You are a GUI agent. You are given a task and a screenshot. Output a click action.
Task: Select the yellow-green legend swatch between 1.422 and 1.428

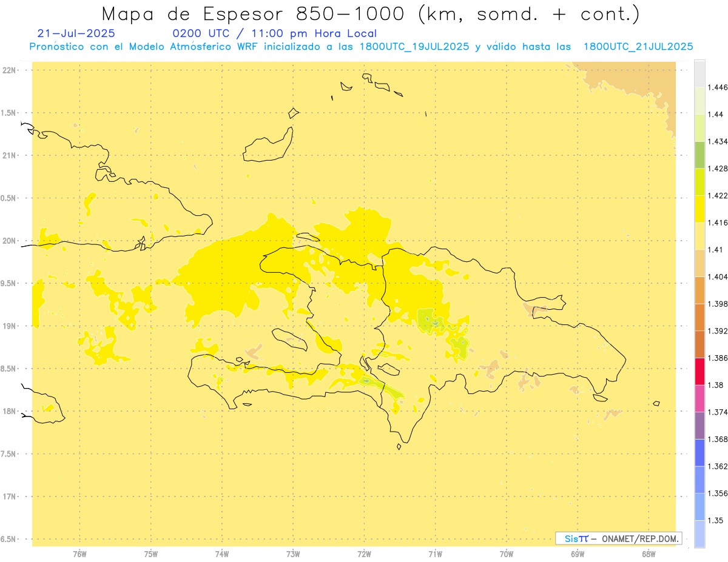[699, 182]
